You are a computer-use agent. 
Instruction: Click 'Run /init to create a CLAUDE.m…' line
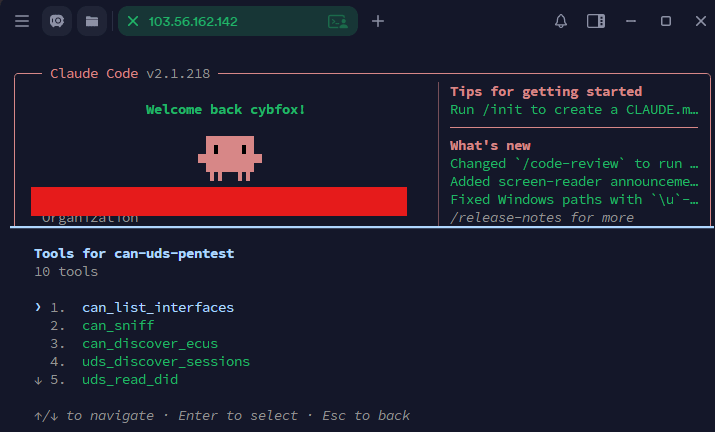point(574,109)
